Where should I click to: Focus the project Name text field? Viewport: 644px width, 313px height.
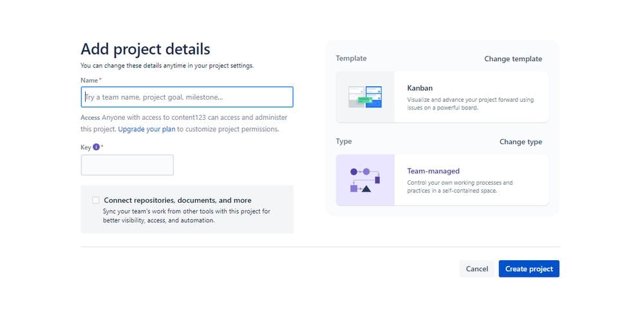(187, 97)
